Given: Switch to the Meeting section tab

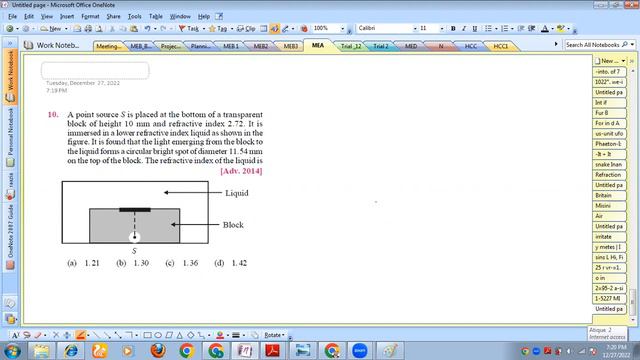Looking at the screenshot, I should point(108,46).
